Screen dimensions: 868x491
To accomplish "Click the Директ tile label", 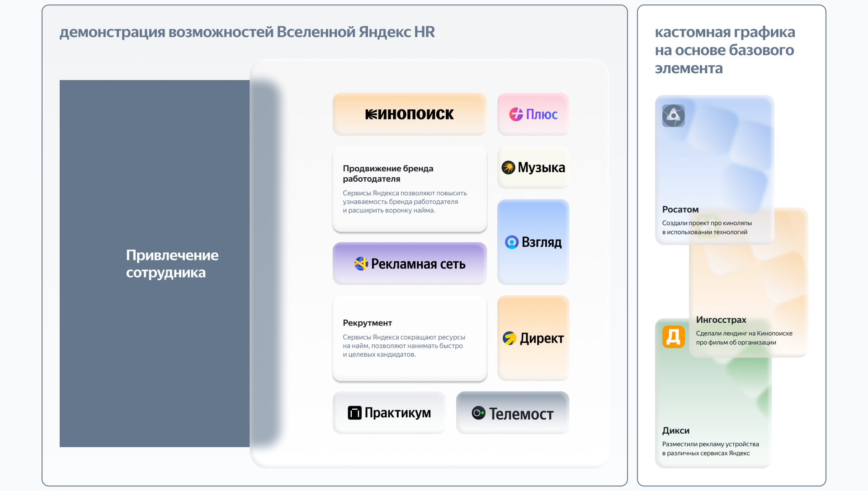I will 542,338.
